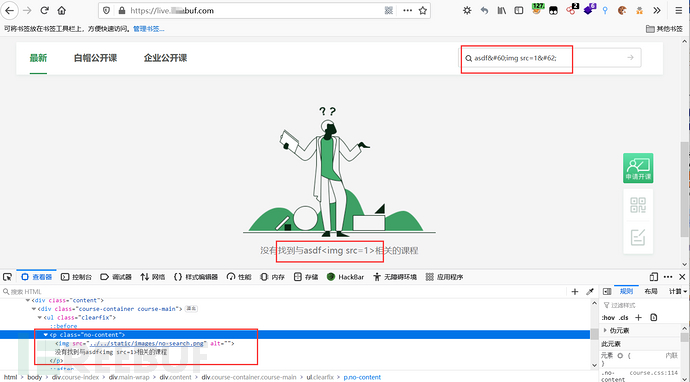Switch to the 规则 Rules side tab
Screen dimensions: 690x382
pos(626,291)
